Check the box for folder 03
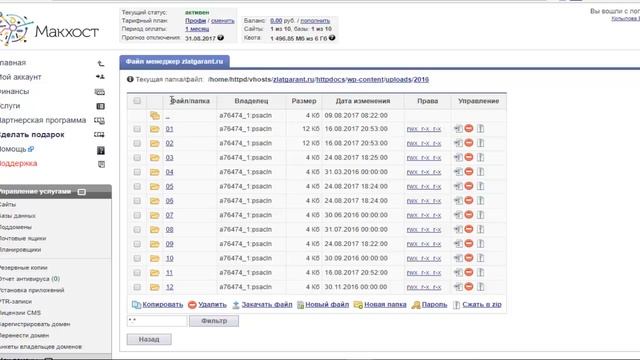Screen dimensions: 640x360 point(137,158)
